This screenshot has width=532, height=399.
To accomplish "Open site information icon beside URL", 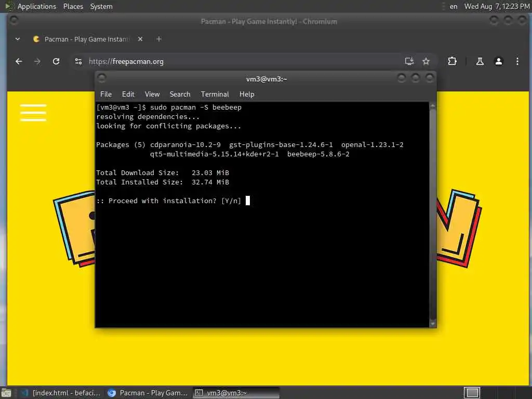I will coord(78,61).
